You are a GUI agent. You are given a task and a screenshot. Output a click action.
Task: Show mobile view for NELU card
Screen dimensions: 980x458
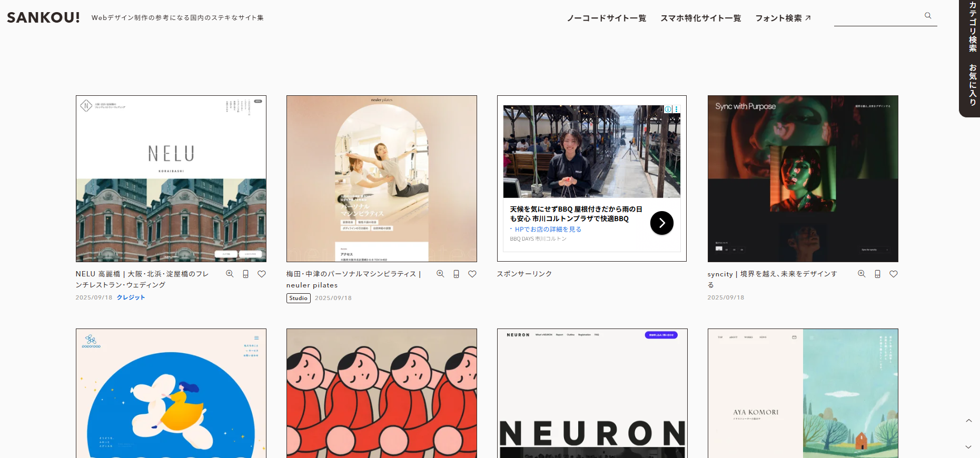point(245,274)
